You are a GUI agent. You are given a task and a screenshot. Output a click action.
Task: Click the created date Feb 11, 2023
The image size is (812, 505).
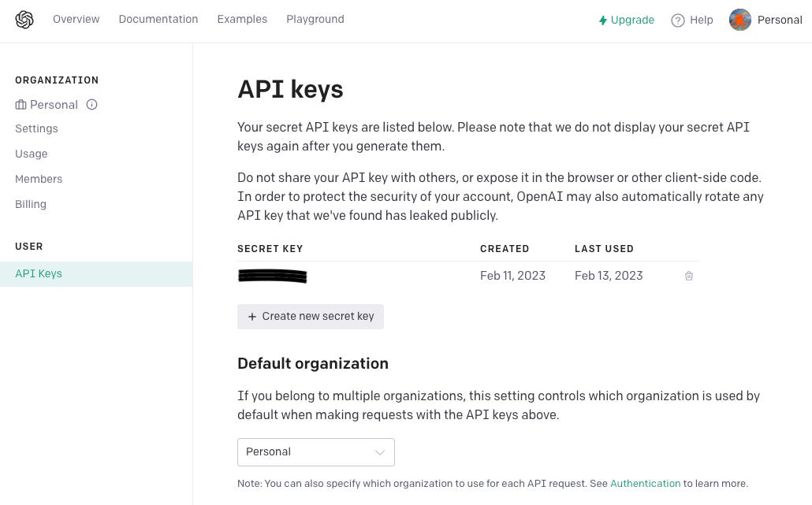512,276
